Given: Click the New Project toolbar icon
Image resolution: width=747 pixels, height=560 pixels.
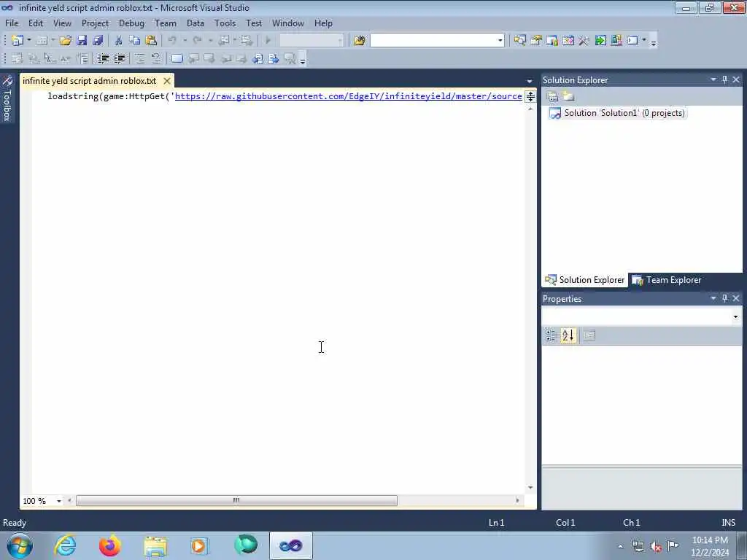Looking at the screenshot, I should [18, 41].
